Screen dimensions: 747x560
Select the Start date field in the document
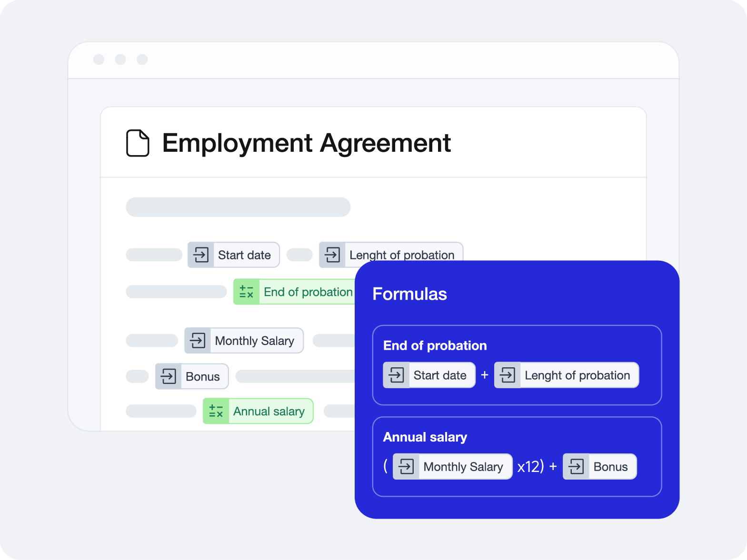[244, 255]
